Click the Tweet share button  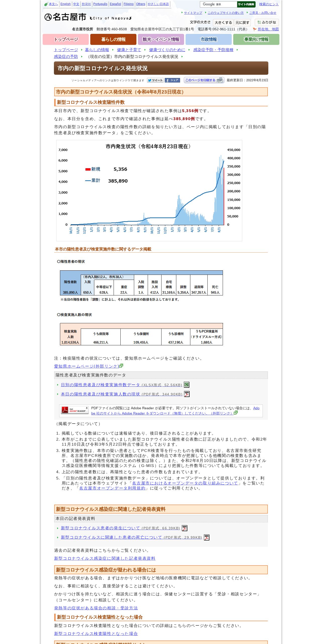[155, 80]
